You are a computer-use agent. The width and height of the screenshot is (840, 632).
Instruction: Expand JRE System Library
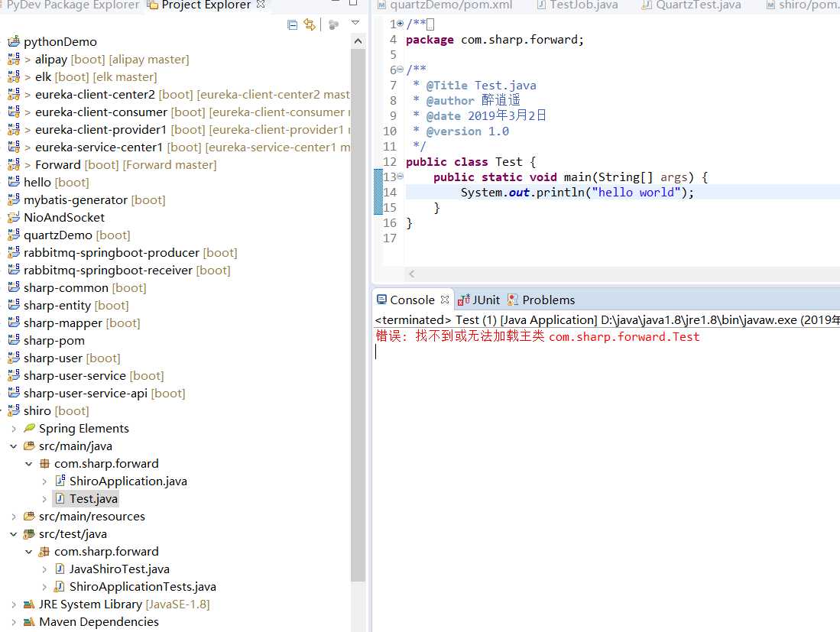click(x=14, y=604)
